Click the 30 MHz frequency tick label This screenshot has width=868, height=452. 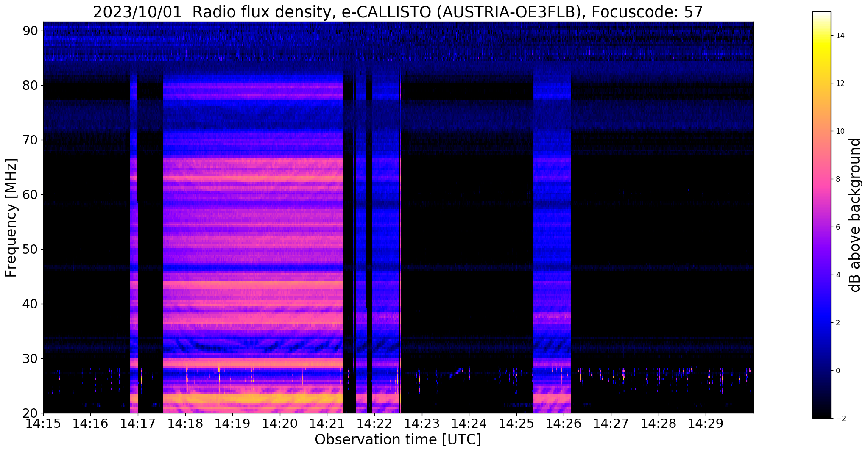pos(31,358)
